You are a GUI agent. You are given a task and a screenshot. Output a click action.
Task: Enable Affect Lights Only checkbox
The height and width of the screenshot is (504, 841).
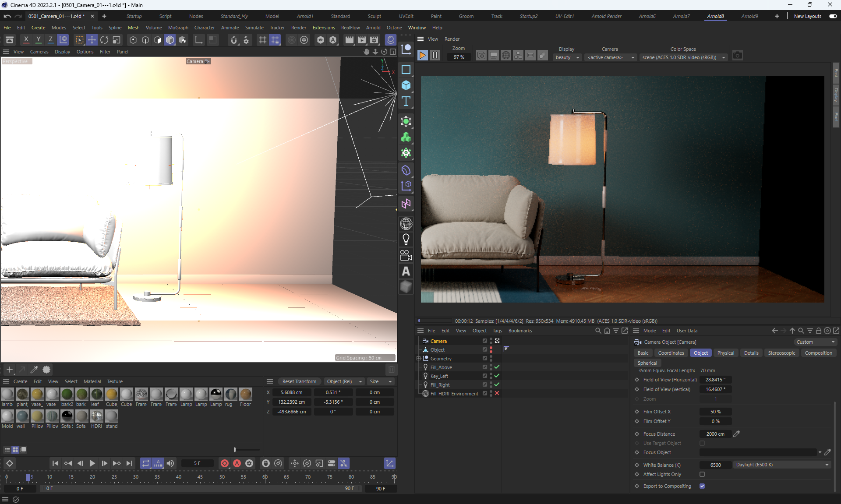point(702,474)
